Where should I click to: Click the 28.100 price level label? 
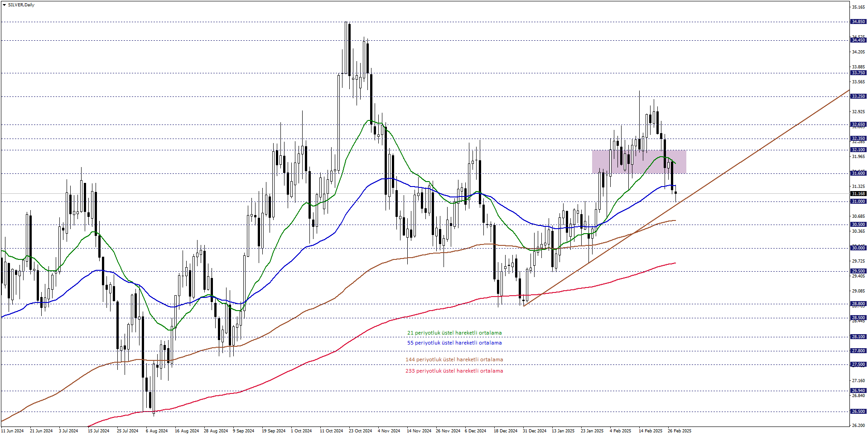coord(858,337)
